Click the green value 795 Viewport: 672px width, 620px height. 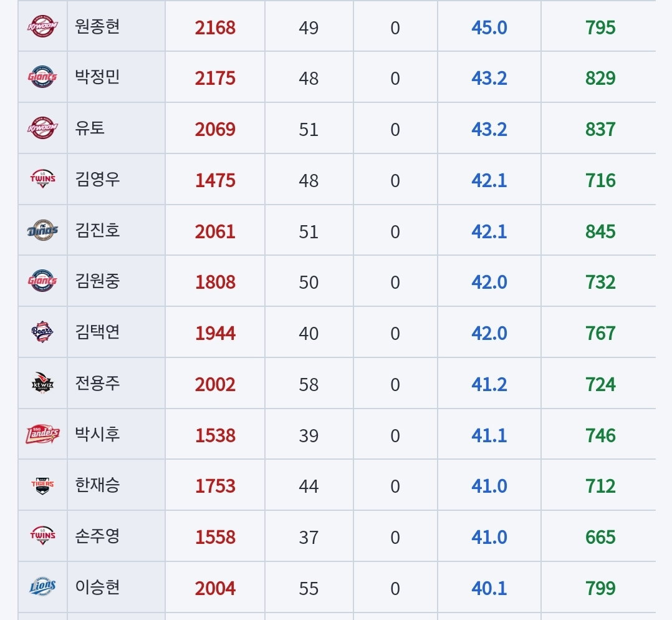(600, 28)
